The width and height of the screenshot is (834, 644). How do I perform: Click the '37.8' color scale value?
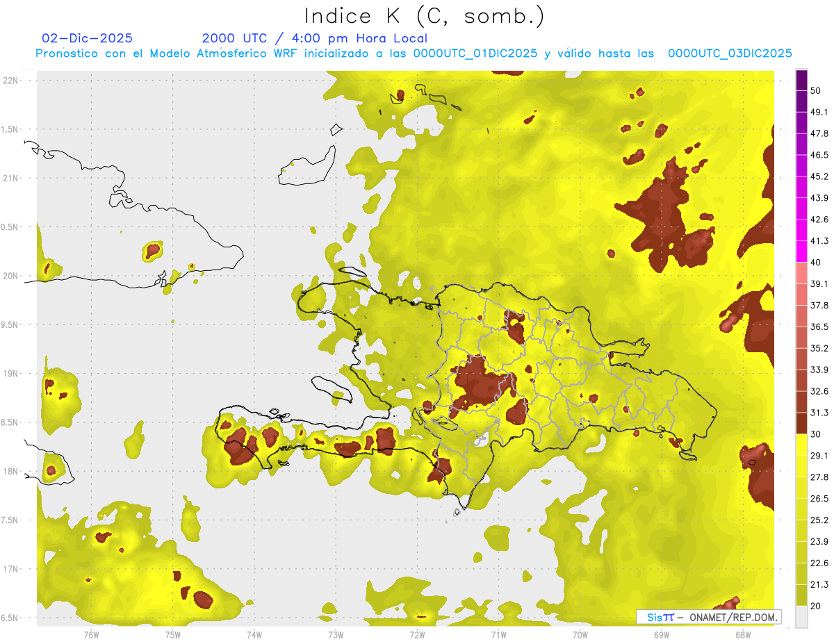[819, 305]
